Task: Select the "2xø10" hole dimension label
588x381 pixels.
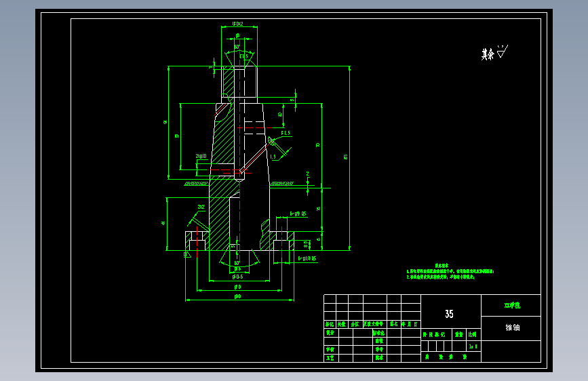Action: click(201, 157)
